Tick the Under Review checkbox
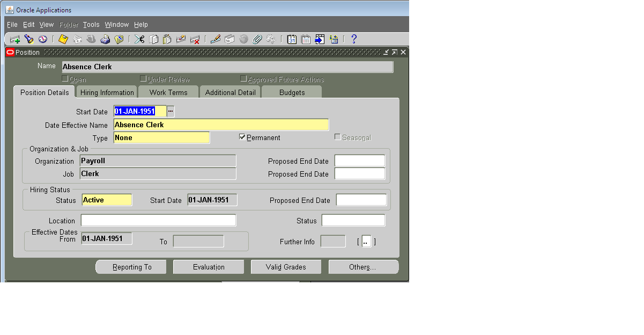This screenshot has height=335, width=644. tap(143, 78)
